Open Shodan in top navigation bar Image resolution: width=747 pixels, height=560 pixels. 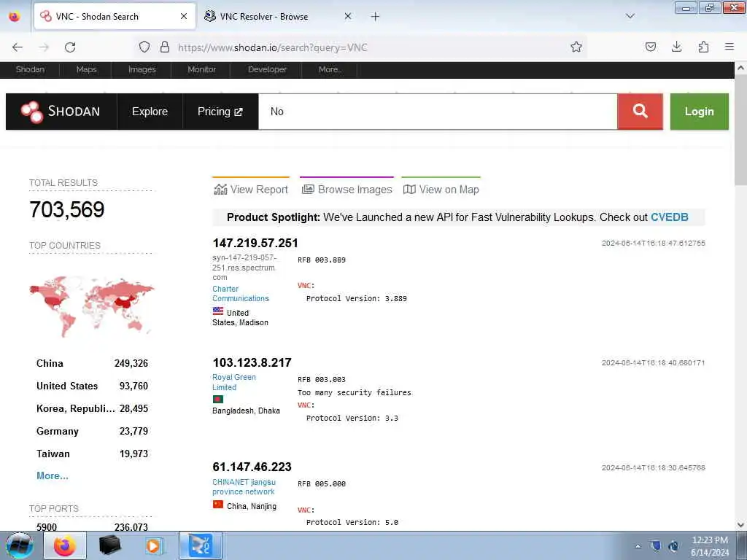30,69
